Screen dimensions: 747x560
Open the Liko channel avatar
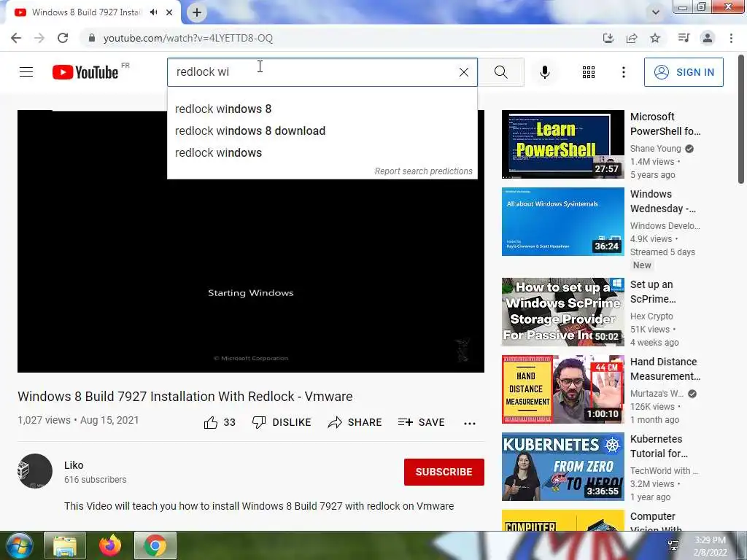coord(35,471)
